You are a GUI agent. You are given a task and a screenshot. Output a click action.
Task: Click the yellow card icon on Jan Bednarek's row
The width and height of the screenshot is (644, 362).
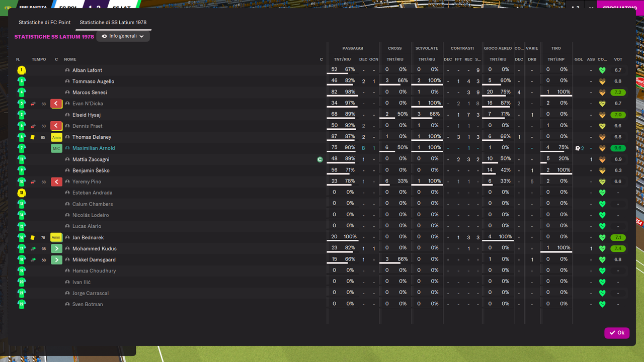click(33, 237)
